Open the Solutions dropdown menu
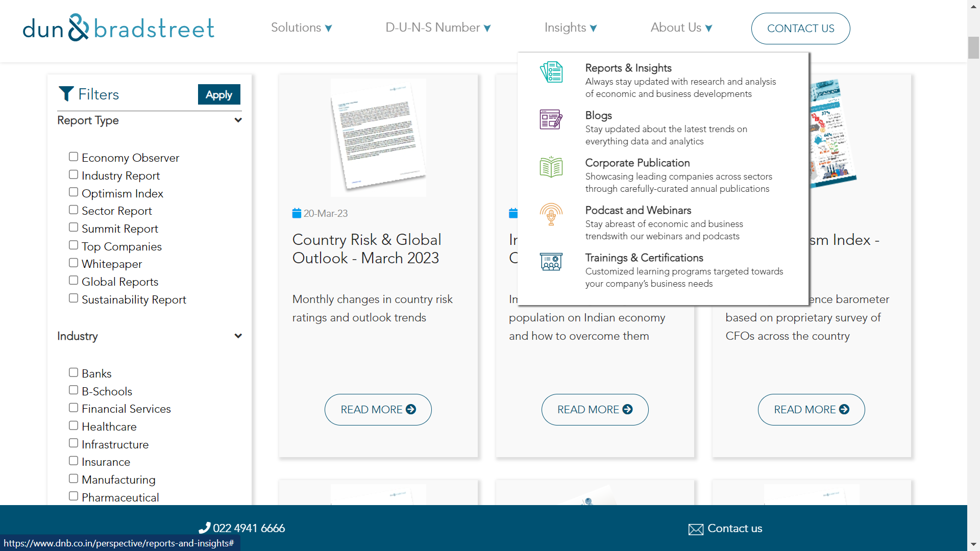This screenshot has width=980, height=551. 301,28
